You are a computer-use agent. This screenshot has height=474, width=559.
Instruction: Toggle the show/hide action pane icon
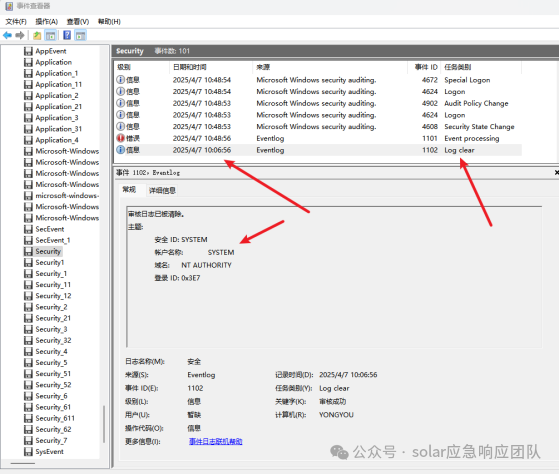[81, 35]
